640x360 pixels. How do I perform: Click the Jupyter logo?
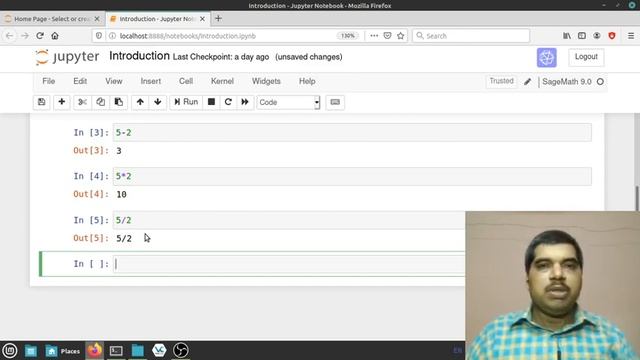(x=67, y=57)
